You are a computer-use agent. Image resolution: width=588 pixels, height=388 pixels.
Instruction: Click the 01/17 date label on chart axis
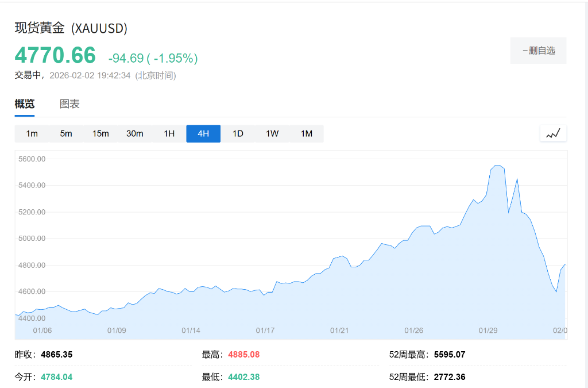265,331
